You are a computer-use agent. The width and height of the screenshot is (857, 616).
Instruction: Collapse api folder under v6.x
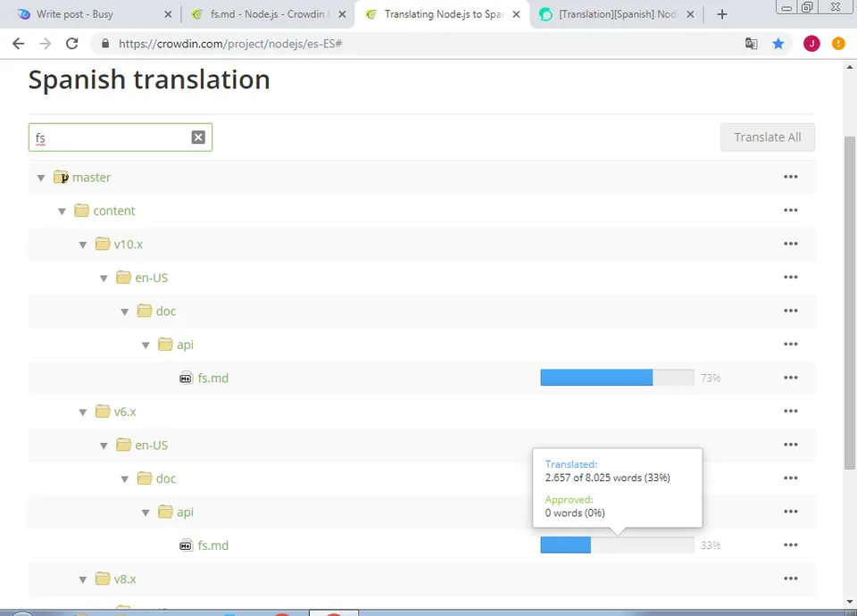click(x=146, y=512)
